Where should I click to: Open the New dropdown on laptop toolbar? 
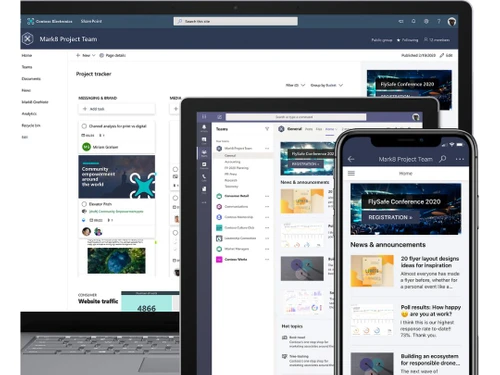tap(86, 55)
